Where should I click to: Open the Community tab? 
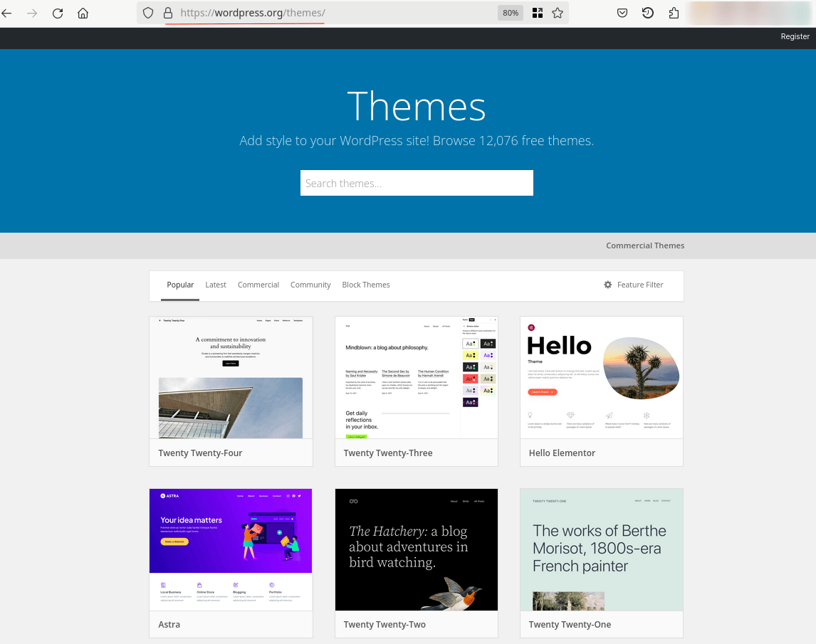click(310, 285)
